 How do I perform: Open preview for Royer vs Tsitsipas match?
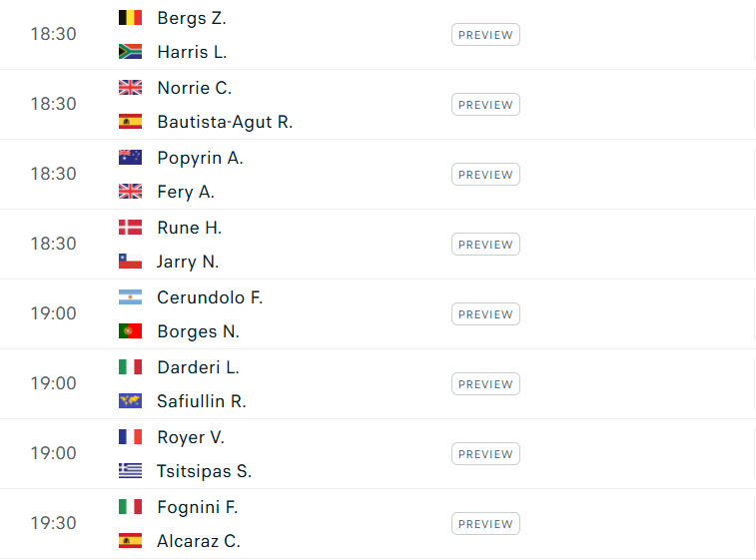click(485, 454)
